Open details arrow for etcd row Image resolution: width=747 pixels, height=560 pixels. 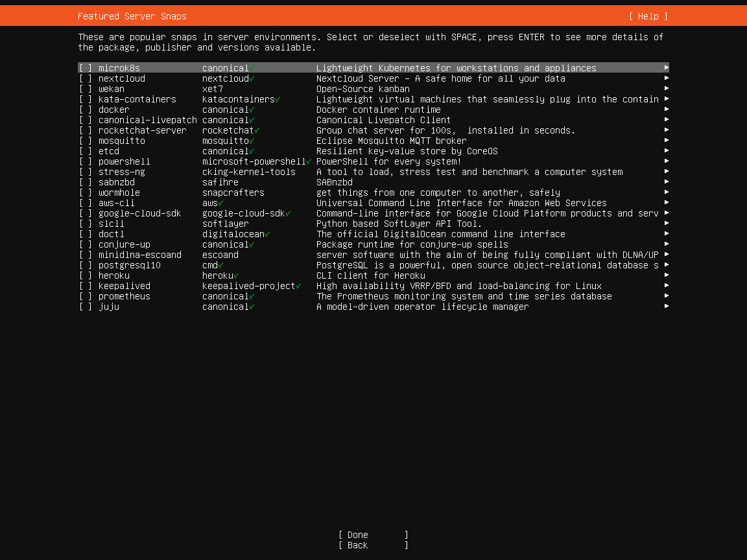pos(667,150)
